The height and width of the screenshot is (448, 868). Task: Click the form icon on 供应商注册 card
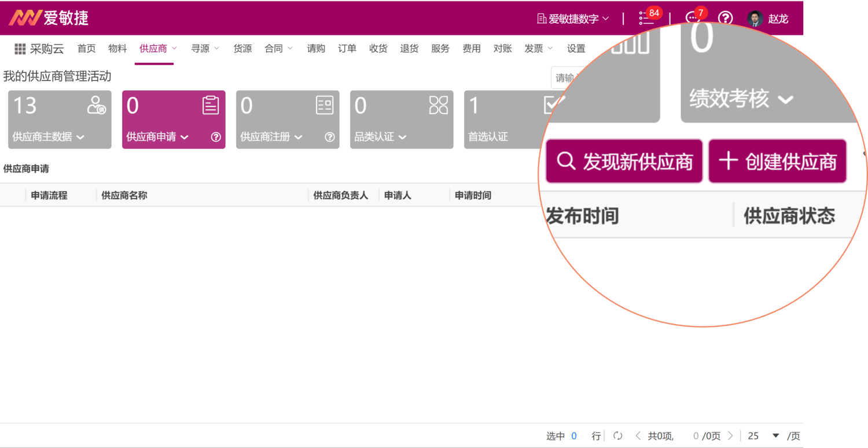325,105
